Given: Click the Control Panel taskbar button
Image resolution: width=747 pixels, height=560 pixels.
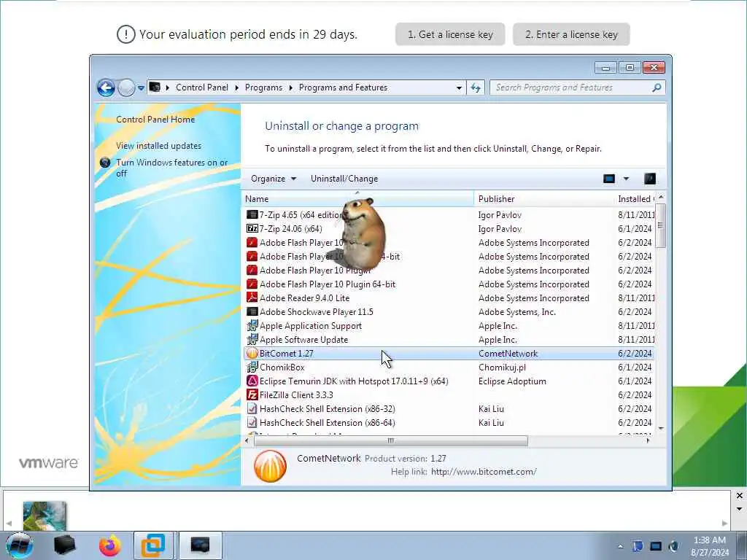Looking at the screenshot, I should (x=200, y=545).
